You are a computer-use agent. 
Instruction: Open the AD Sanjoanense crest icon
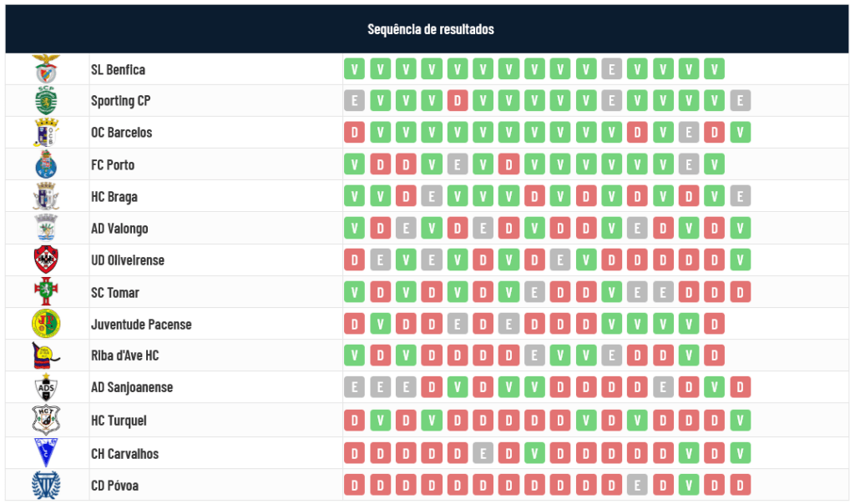46,388
